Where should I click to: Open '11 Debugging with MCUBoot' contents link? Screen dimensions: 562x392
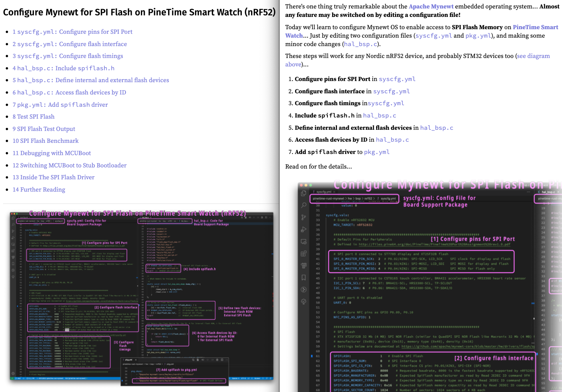[51, 153]
